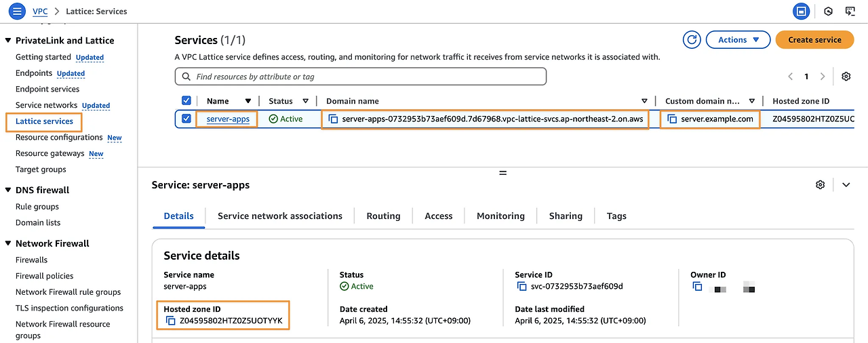The width and height of the screenshot is (868, 343).
Task: Switch to the Monitoring tab
Action: tap(500, 216)
